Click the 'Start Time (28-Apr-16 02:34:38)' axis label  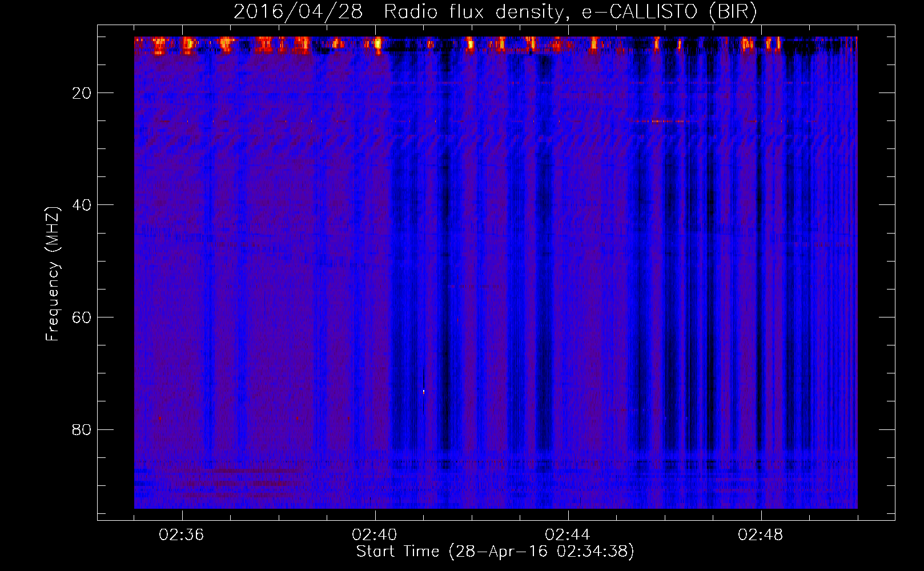495,552
